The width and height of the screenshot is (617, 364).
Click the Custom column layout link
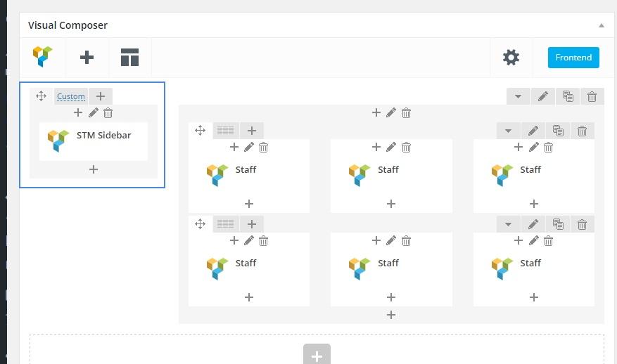pyautogui.click(x=71, y=96)
